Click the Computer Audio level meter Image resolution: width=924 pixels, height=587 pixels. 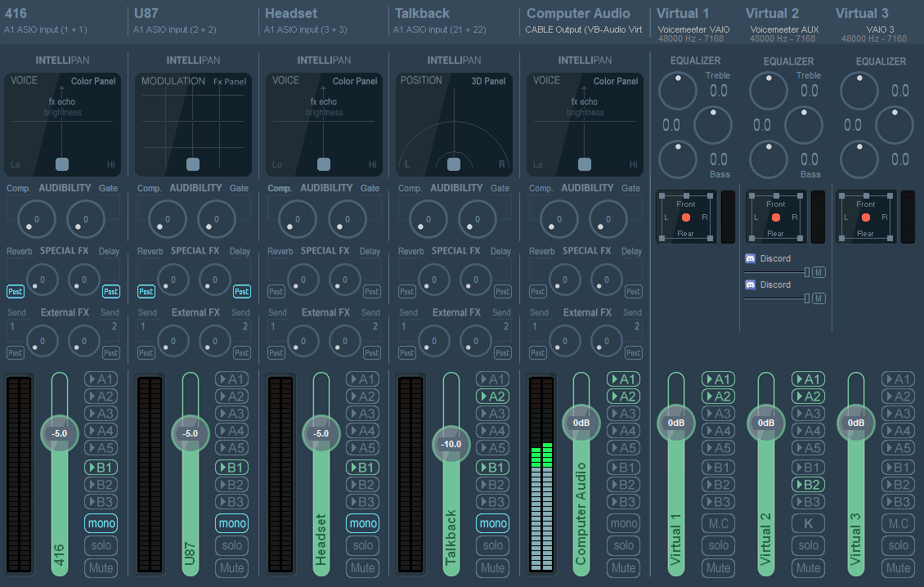click(541, 476)
